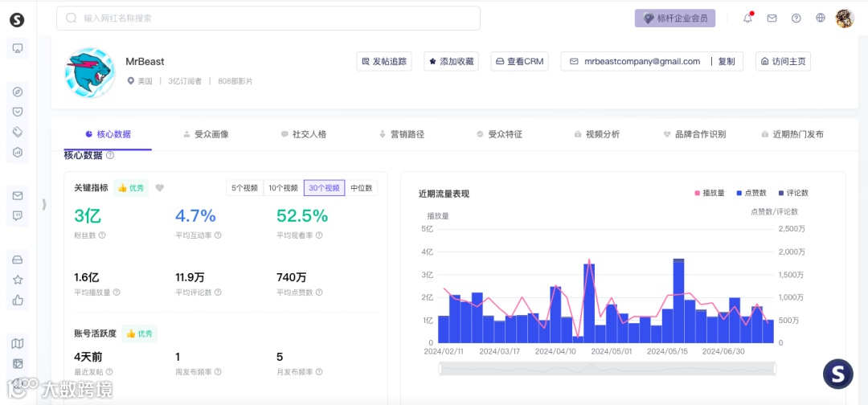Click the right handle of chart range slider

point(774,369)
